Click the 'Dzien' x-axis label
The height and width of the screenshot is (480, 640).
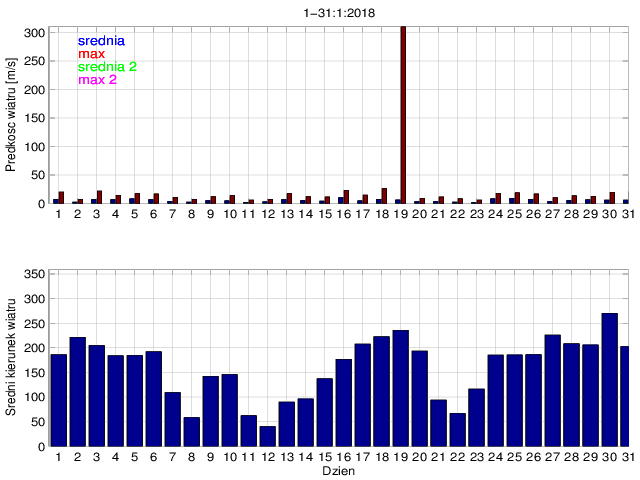(x=340, y=469)
